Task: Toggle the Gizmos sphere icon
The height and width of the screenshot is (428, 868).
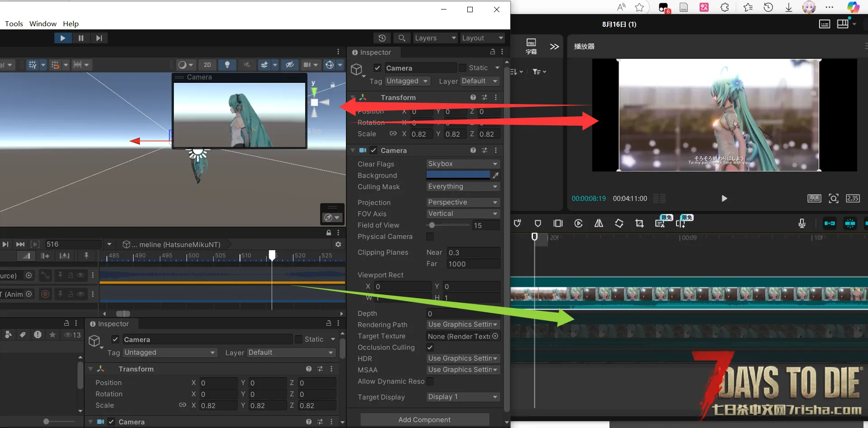Action: click(330, 65)
